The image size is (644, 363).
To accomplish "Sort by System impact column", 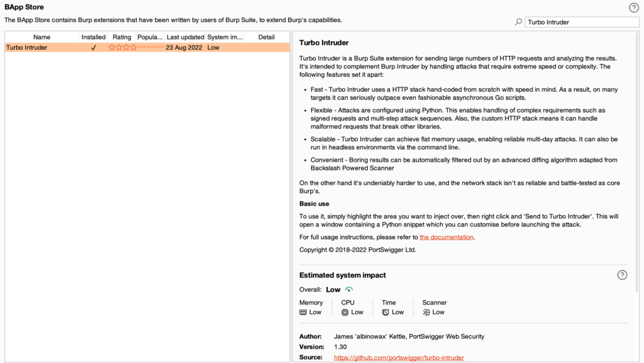I will (x=225, y=37).
